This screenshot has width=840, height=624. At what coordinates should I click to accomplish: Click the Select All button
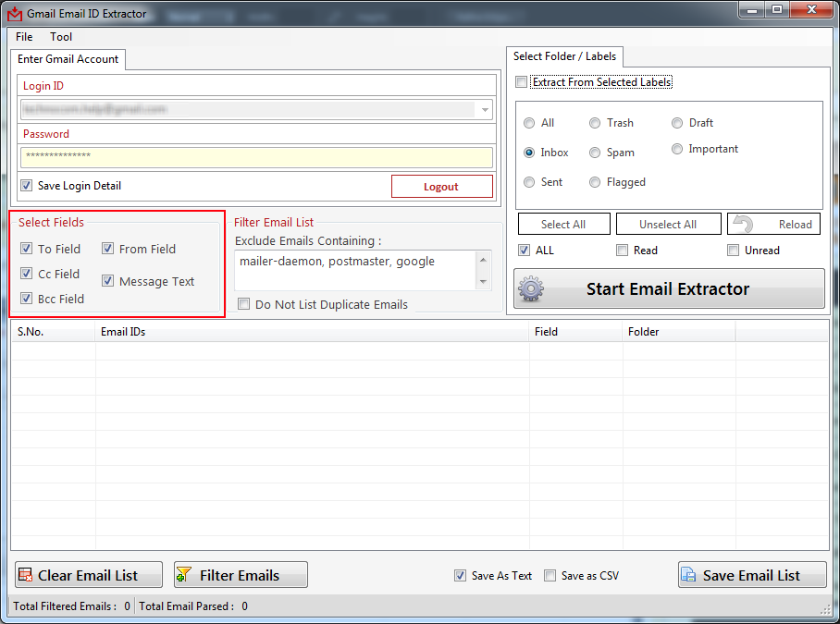pos(563,225)
